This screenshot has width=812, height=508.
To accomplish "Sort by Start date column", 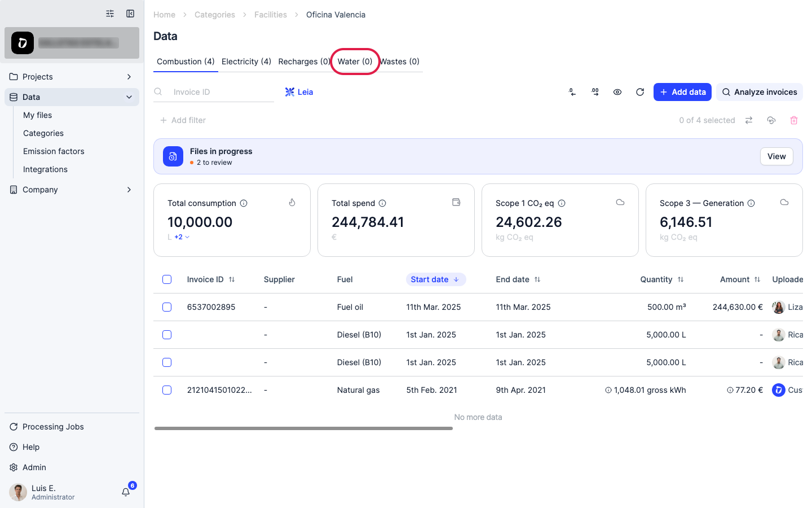I will coord(436,279).
